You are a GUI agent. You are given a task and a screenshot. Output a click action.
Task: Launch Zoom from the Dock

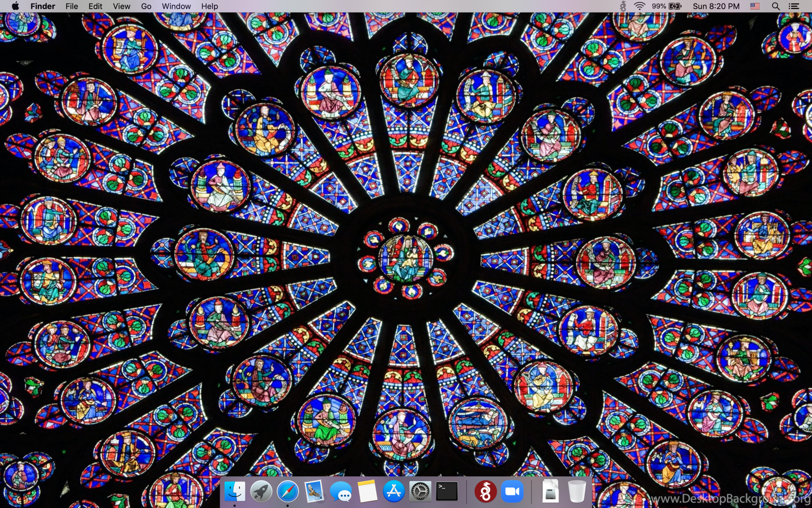pos(512,491)
